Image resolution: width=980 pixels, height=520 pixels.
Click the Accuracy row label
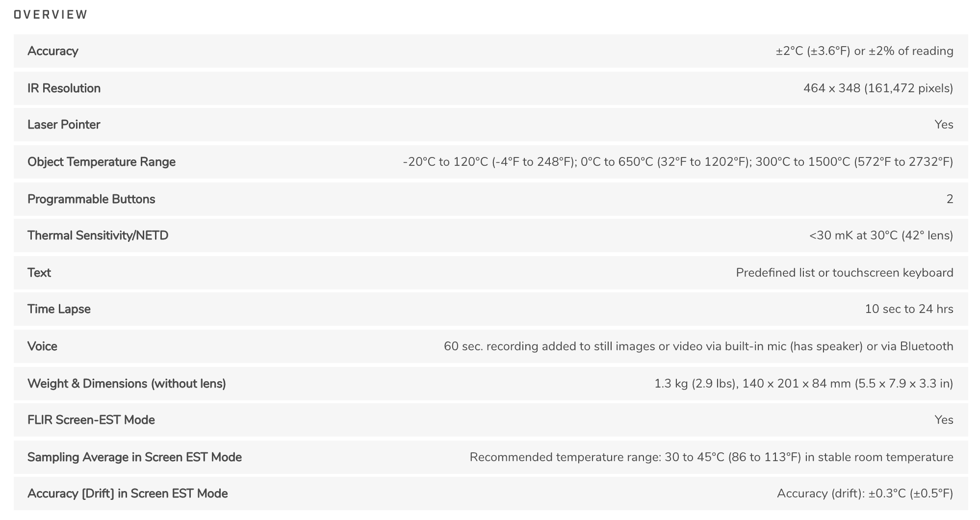pos(53,51)
